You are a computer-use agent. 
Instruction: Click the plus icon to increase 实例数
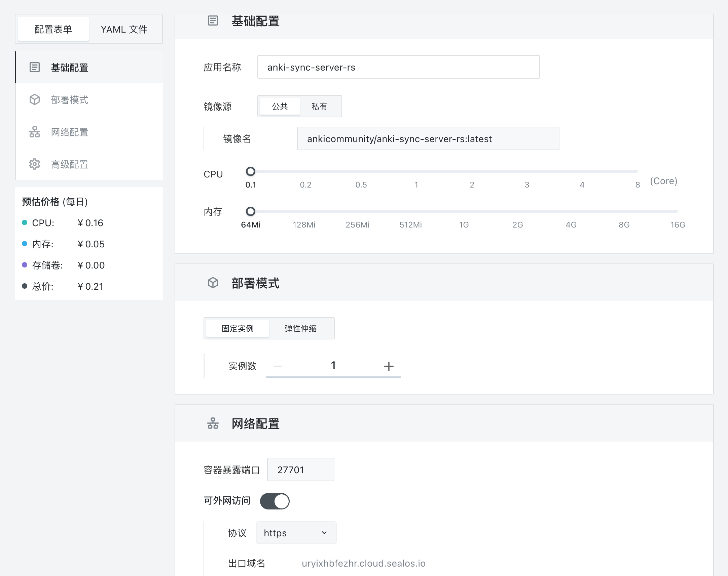tap(389, 366)
